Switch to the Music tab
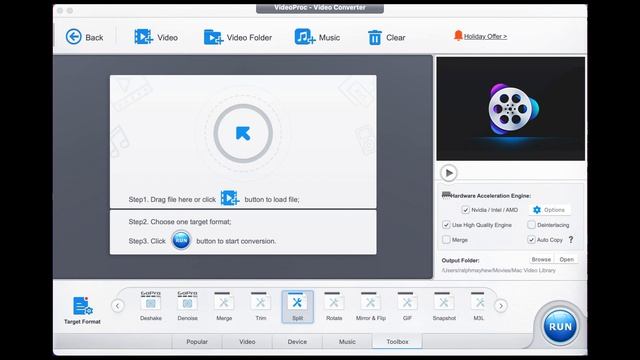 [347, 342]
